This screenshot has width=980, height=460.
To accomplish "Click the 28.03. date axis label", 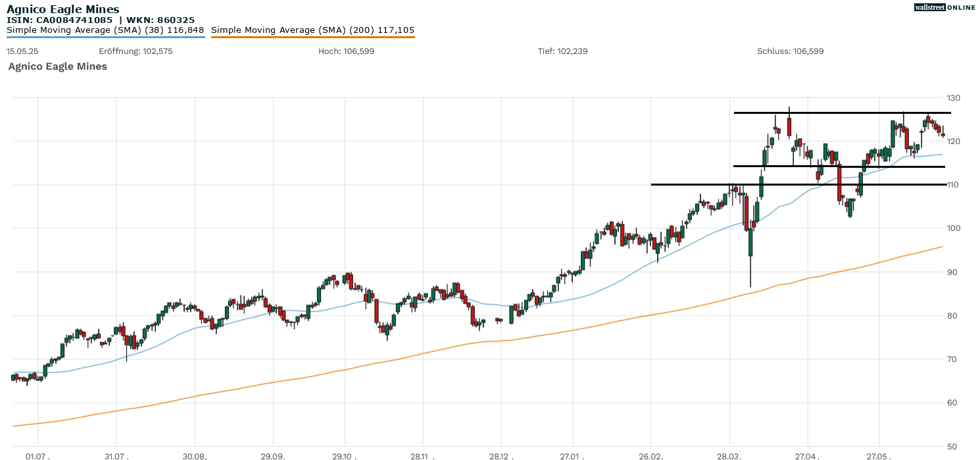I will tap(729, 455).
